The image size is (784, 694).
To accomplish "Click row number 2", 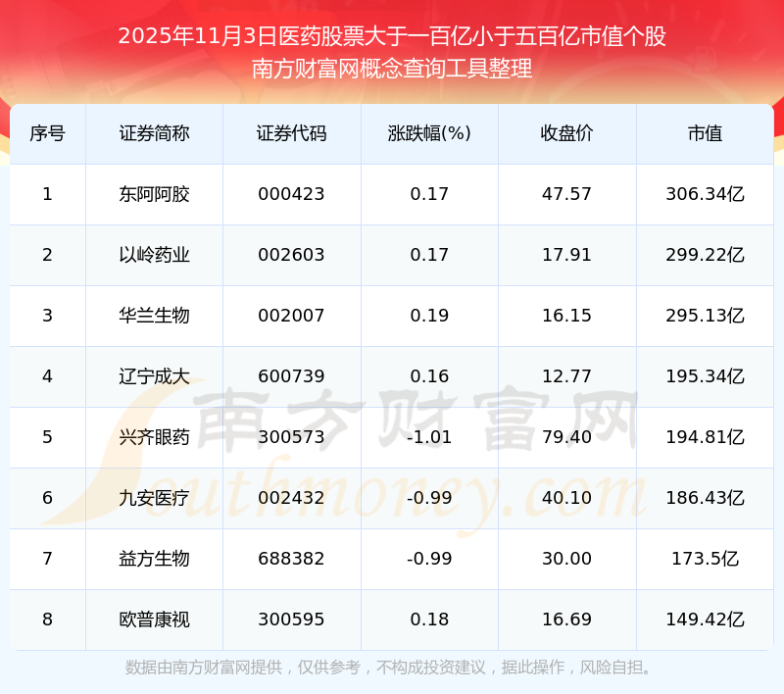I will pos(47,255).
